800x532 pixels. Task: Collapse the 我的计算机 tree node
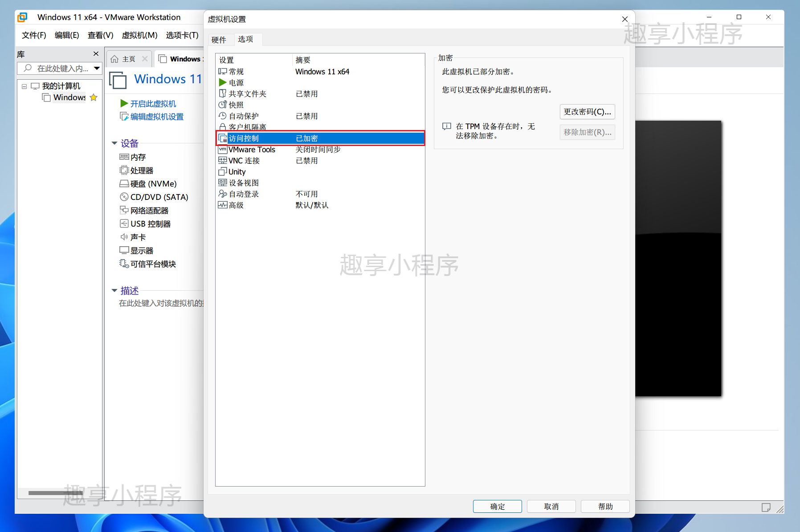pyautogui.click(x=24, y=86)
